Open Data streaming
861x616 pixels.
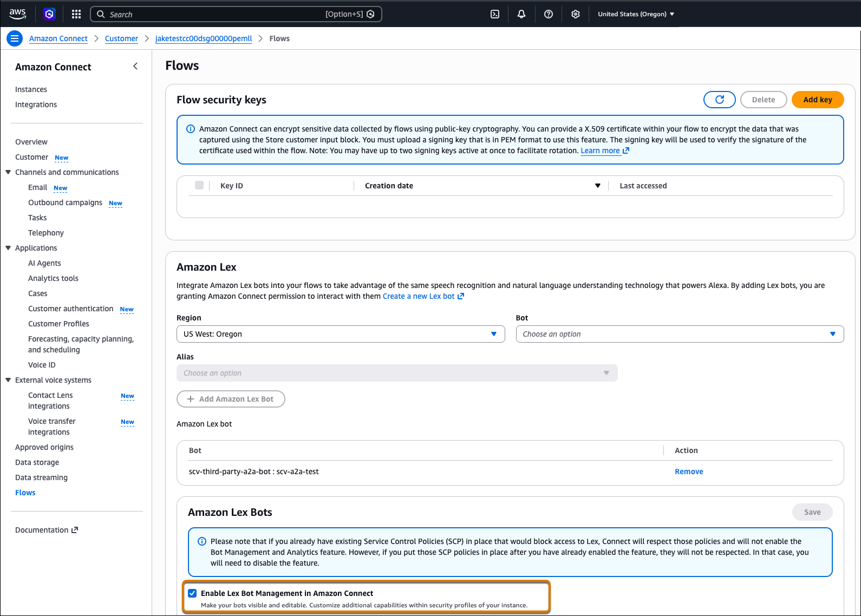[x=41, y=477]
